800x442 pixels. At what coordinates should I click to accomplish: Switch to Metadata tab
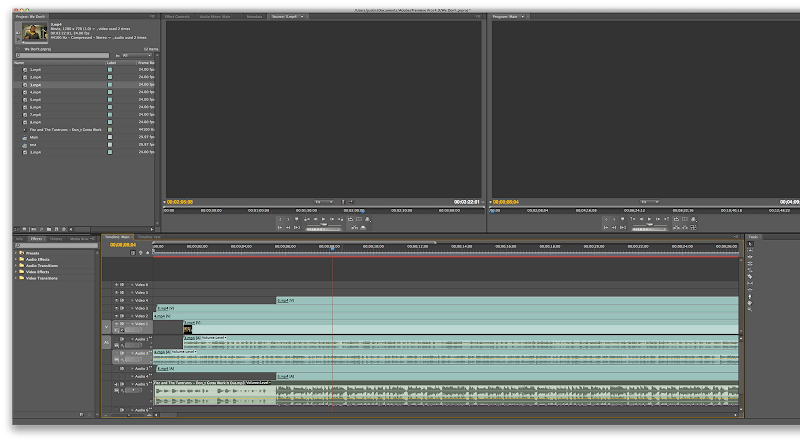(x=254, y=17)
